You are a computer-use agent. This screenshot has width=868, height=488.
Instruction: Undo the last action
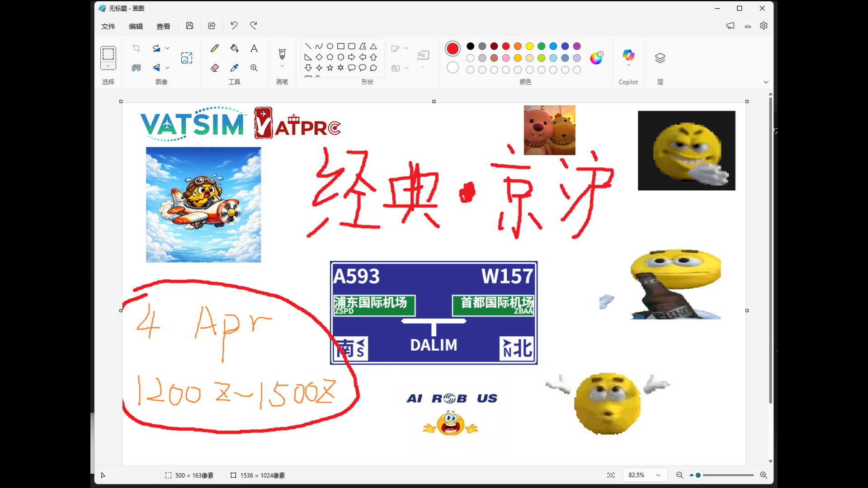coord(234,26)
